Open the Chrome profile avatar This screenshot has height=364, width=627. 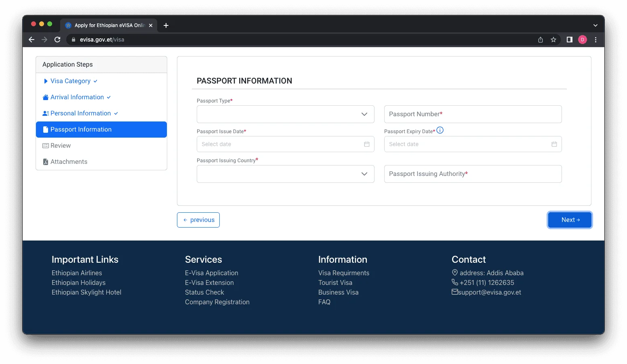582,40
